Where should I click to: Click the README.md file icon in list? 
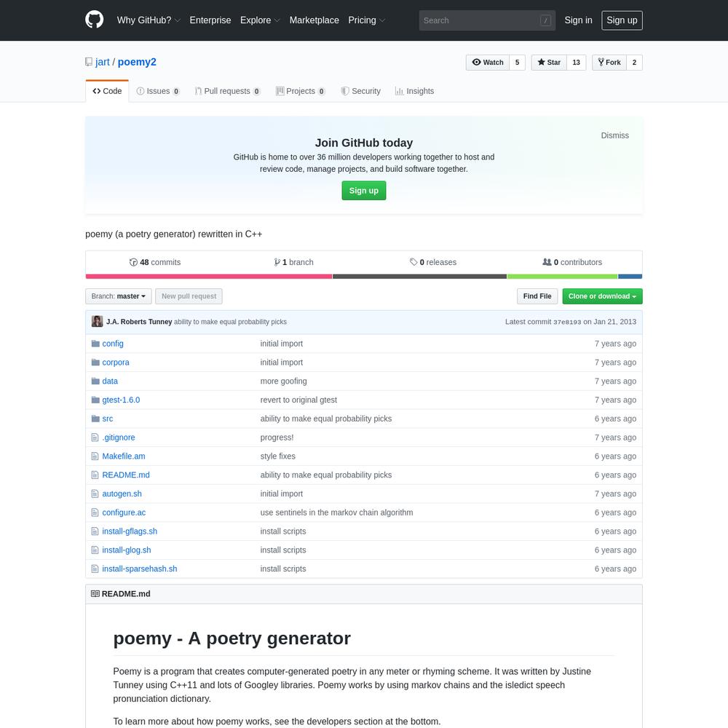tap(95, 475)
